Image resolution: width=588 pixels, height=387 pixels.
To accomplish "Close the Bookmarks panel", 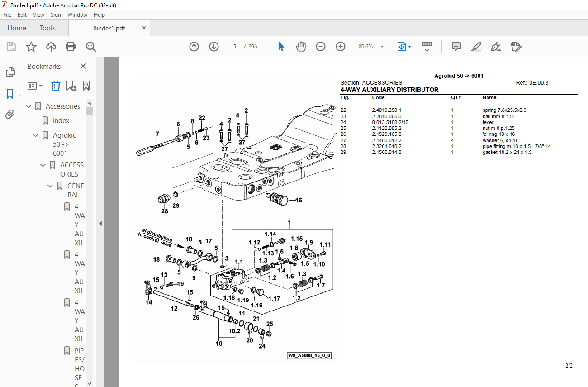I will tap(83, 66).
